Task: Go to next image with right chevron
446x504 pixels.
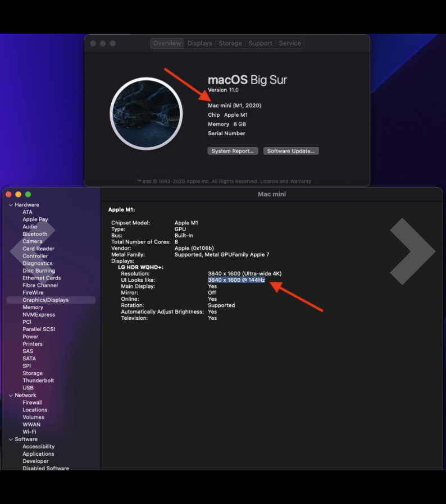Action: pos(412,251)
